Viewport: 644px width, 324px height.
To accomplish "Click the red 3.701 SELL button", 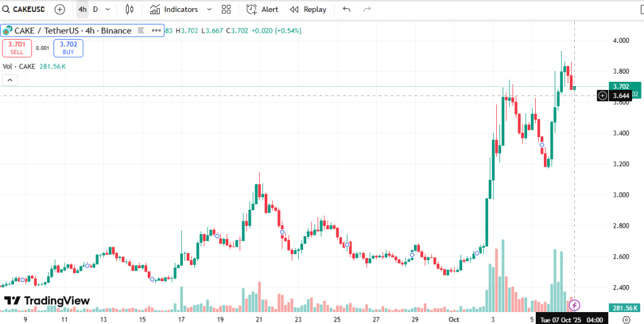I will 16,48.
